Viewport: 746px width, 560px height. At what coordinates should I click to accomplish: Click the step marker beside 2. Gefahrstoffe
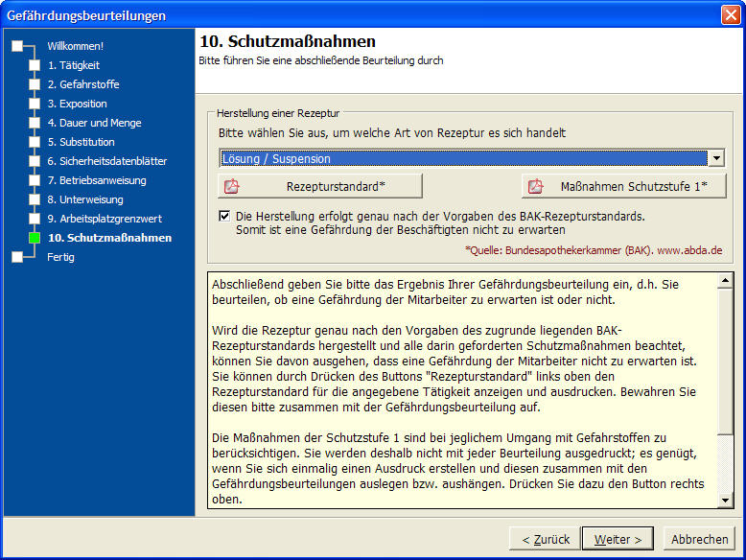coord(35,84)
